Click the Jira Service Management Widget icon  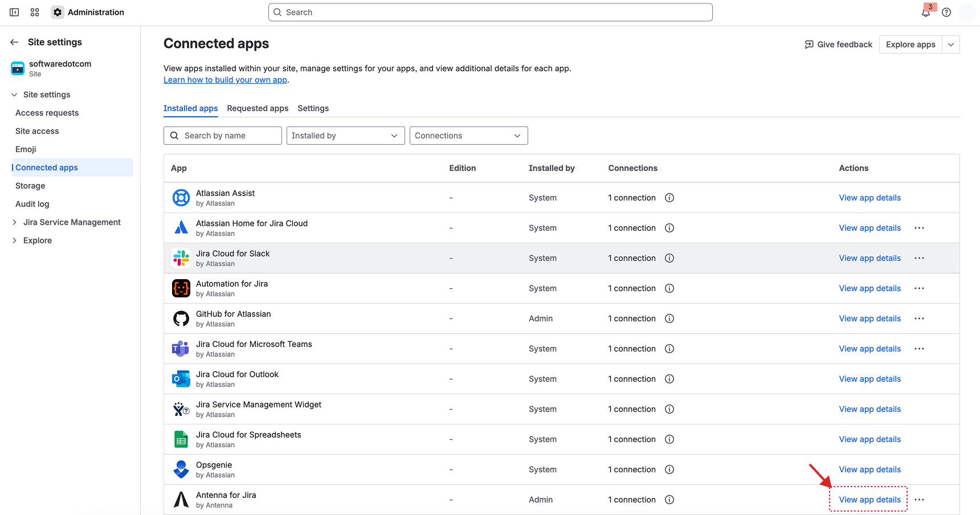pyautogui.click(x=181, y=409)
